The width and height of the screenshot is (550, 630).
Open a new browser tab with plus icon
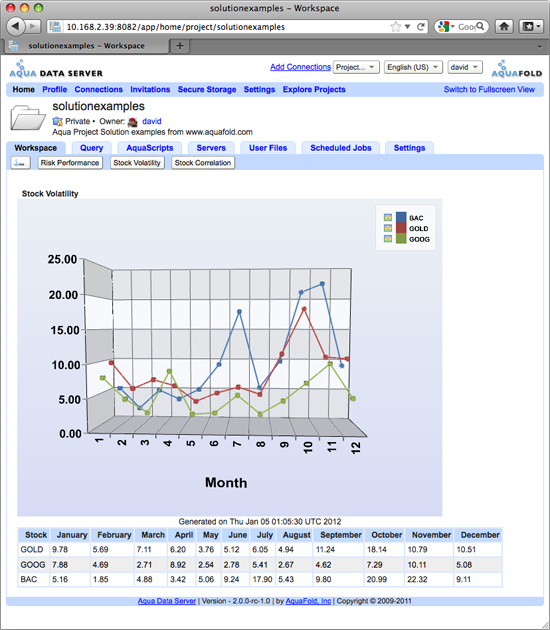(x=180, y=46)
